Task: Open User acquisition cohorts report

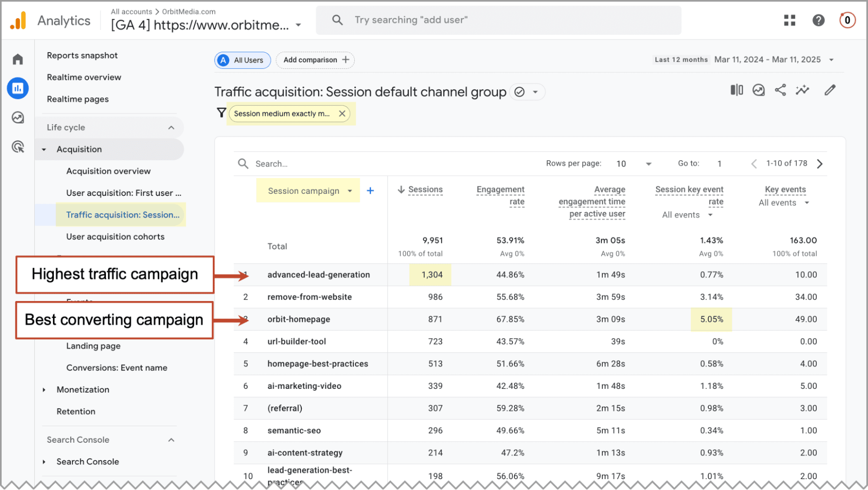Action: (115, 237)
